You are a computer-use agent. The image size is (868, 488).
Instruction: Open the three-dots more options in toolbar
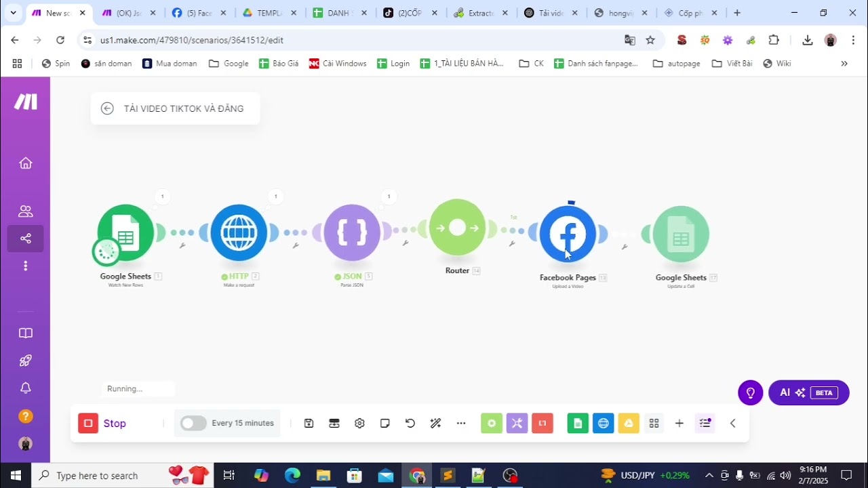click(461, 423)
